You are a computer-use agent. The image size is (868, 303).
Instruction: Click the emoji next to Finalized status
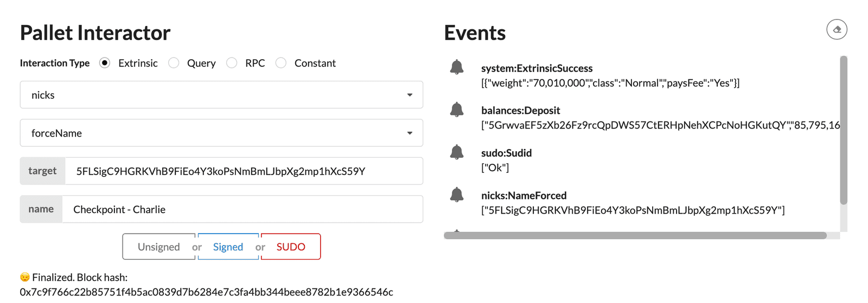pyautogui.click(x=25, y=277)
